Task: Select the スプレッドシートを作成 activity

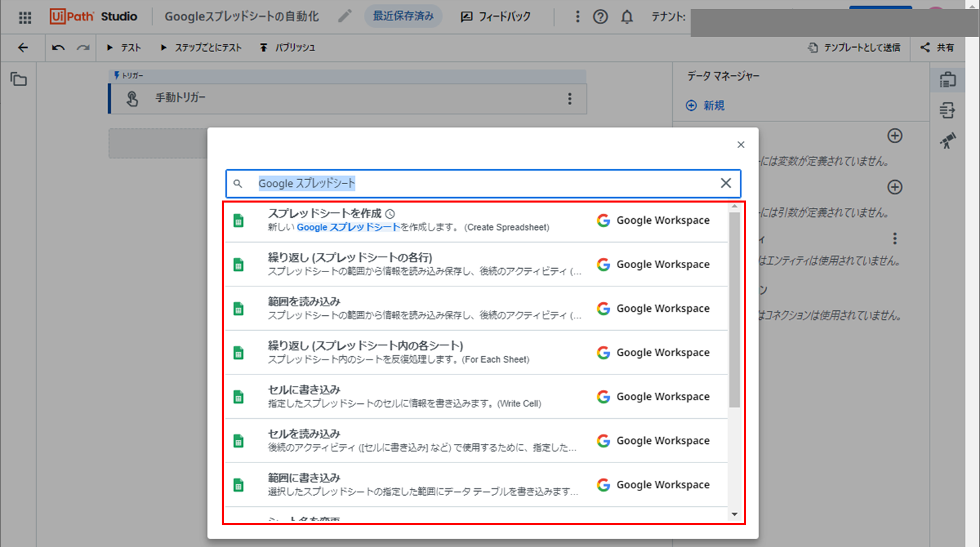Action: point(476,220)
